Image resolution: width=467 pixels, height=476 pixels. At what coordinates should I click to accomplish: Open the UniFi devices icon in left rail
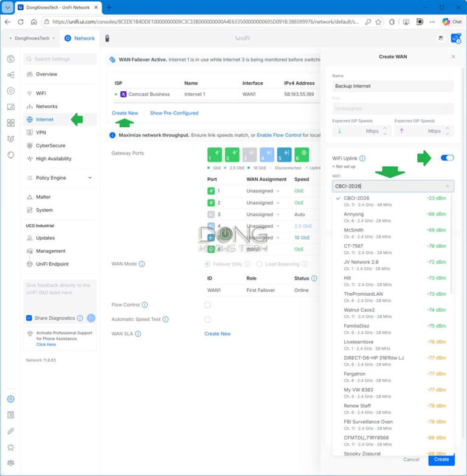[10, 91]
